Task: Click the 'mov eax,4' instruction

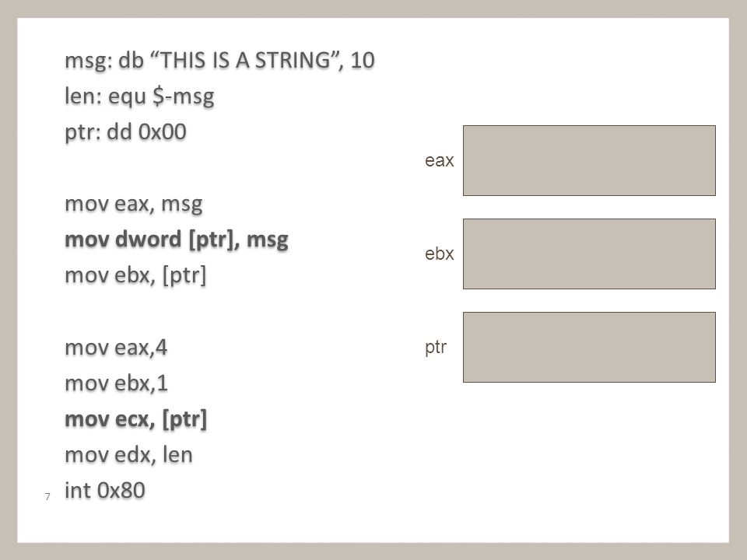Action: coord(116,348)
